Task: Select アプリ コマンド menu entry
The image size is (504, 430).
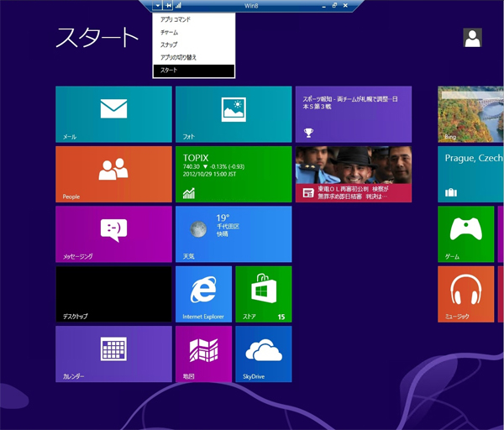Action: [194, 19]
